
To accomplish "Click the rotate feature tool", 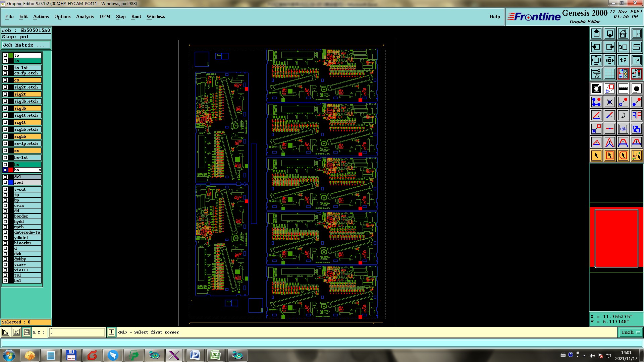I will coord(623,115).
